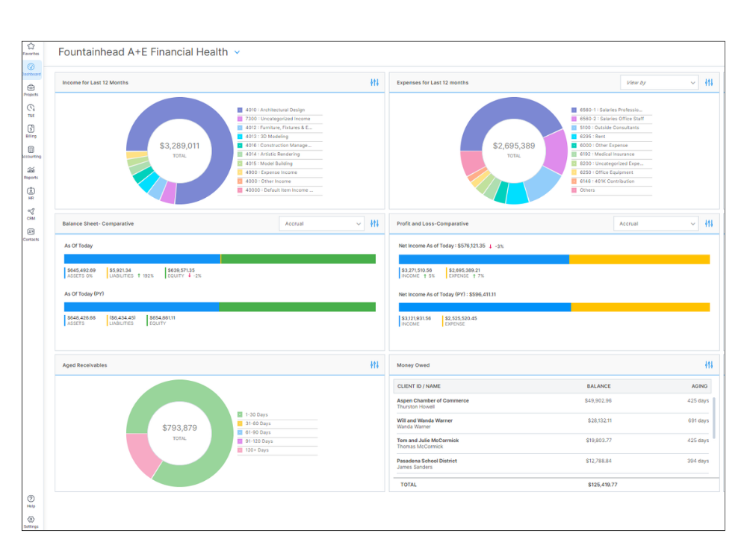Open filter settings for Expenses for Last 12 months
Image resolution: width=747 pixels, height=560 pixels.
tap(709, 82)
